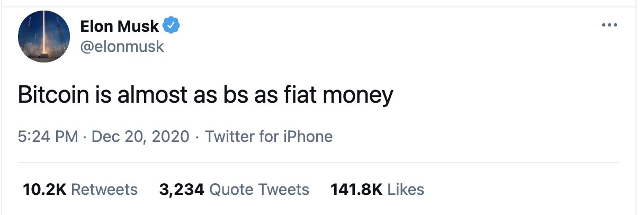
Task: Click the 3,234 quote tweet count
Action: pos(182,189)
